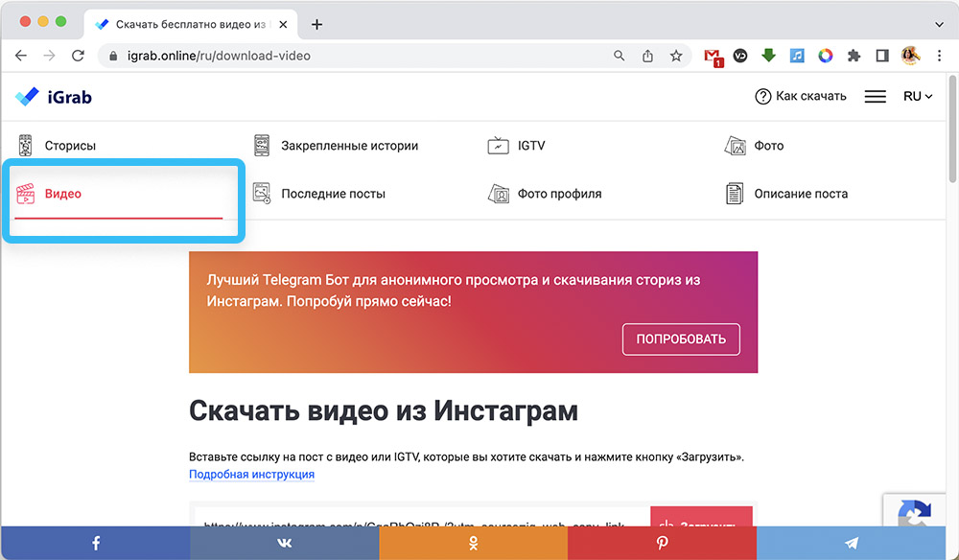
Task: Open the hamburger menu icon
Action: pos(875,97)
